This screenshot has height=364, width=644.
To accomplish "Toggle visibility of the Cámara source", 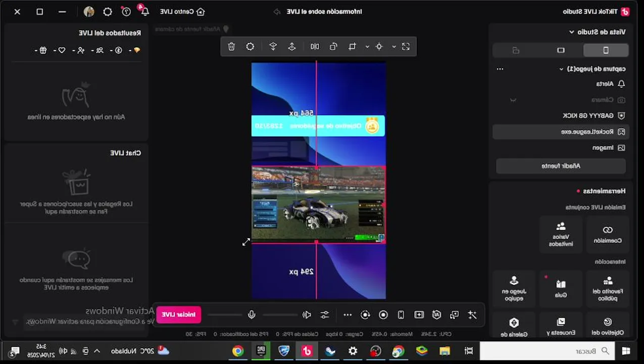I will coord(513,100).
